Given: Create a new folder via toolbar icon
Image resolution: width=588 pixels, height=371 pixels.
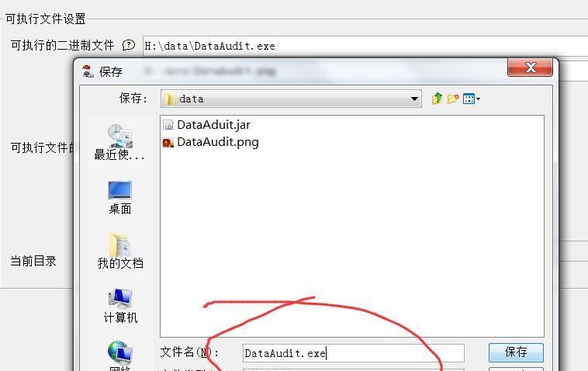Looking at the screenshot, I should [x=453, y=99].
